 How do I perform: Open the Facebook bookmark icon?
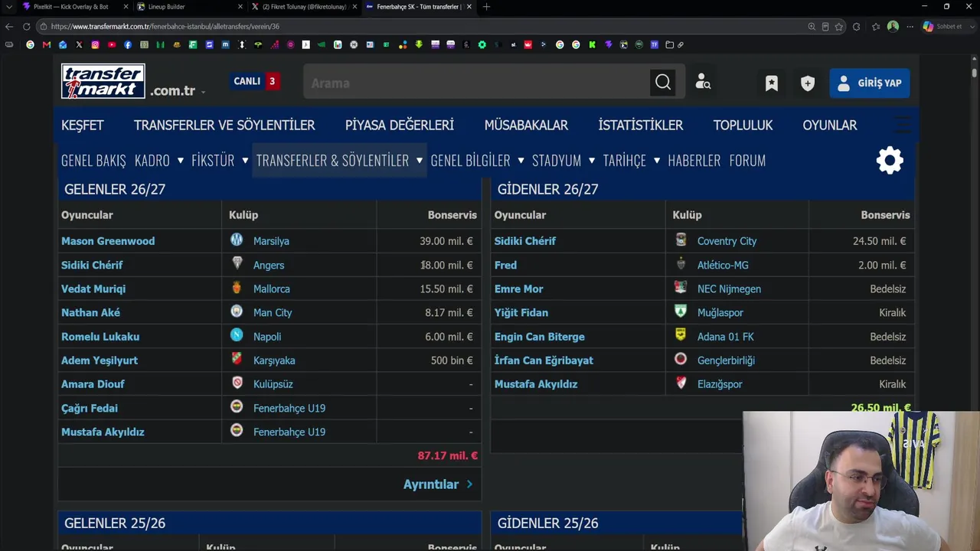tap(128, 44)
